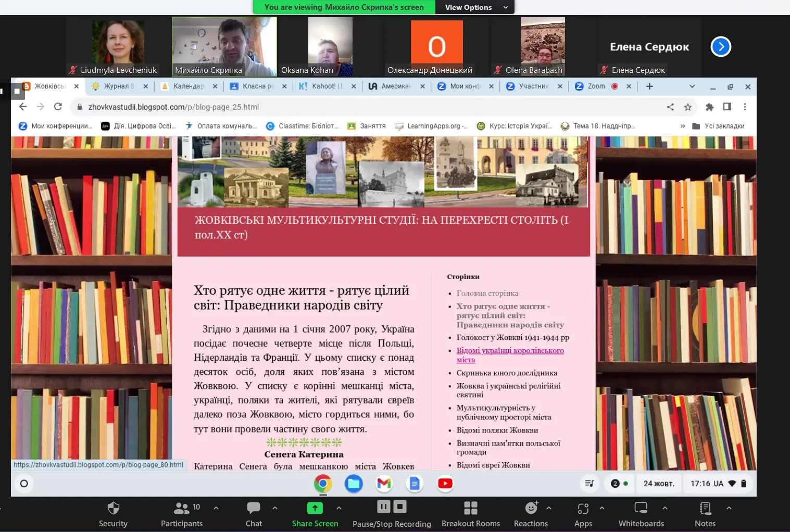Open 'Усі закладки' bookmarks folder
Screen dimensions: 790x532
coord(718,126)
